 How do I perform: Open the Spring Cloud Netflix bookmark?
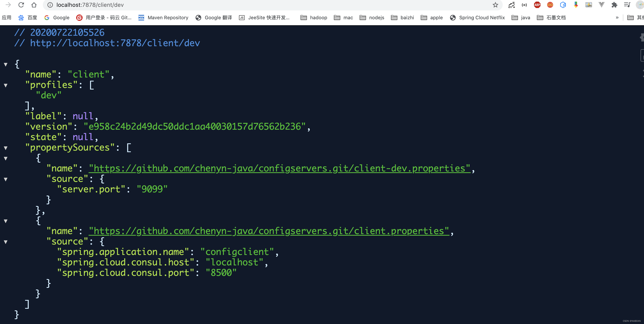[x=477, y=17]
